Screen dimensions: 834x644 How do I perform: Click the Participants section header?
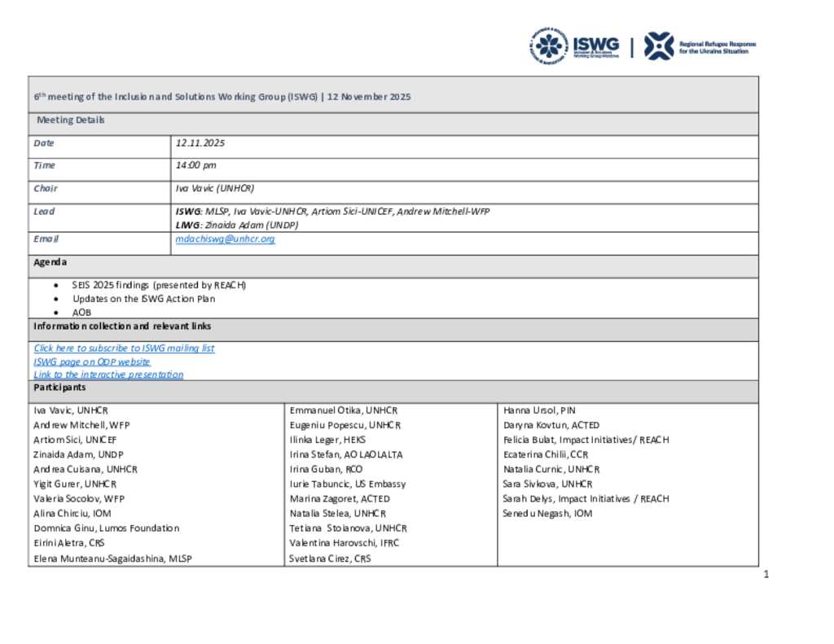click(59, 388)
